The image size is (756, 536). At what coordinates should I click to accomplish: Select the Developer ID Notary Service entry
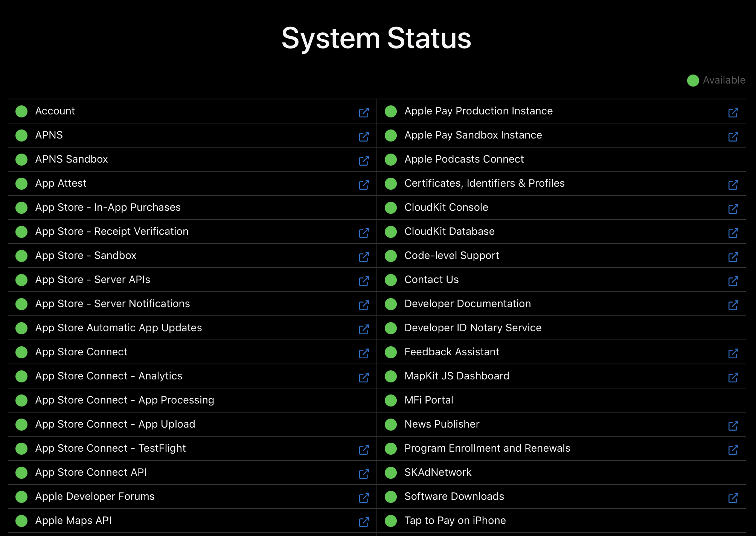[473, 328]
